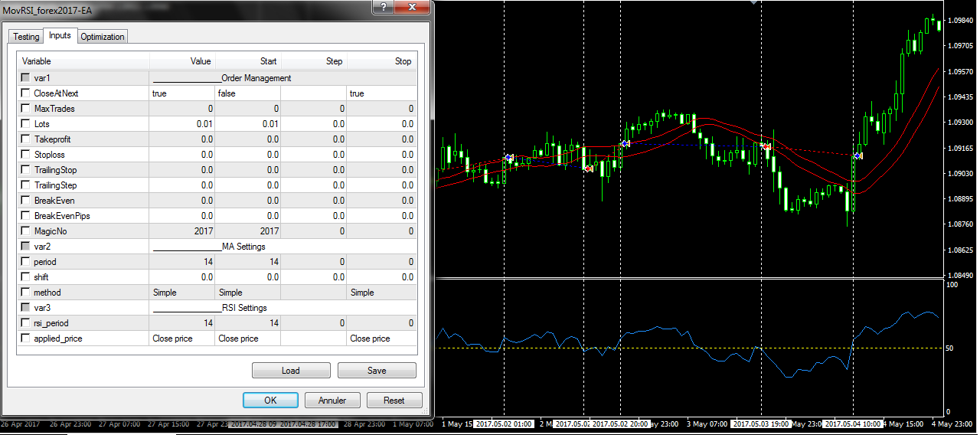Viewport: 980px width, 435px height.
Task: Check the Stoploss checkbox
Action: [x=26, y=155]
